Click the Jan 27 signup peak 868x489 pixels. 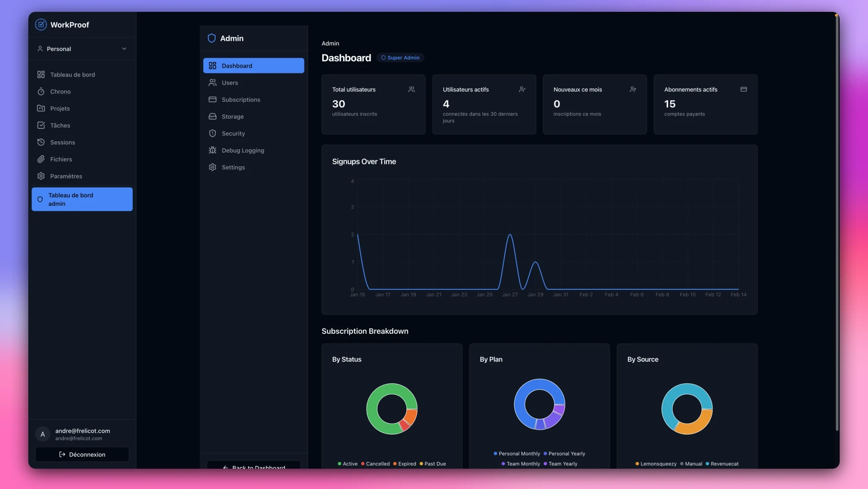pos(510,235)
